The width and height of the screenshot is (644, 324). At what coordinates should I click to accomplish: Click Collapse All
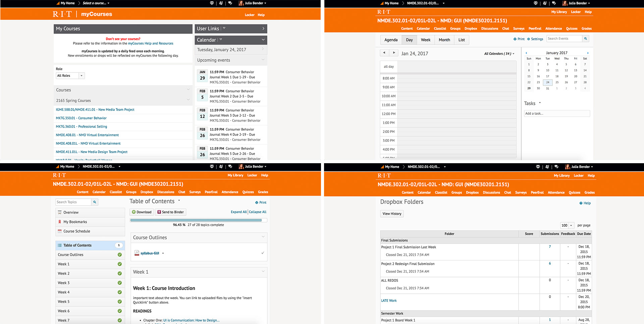click(x=258, y=212)
